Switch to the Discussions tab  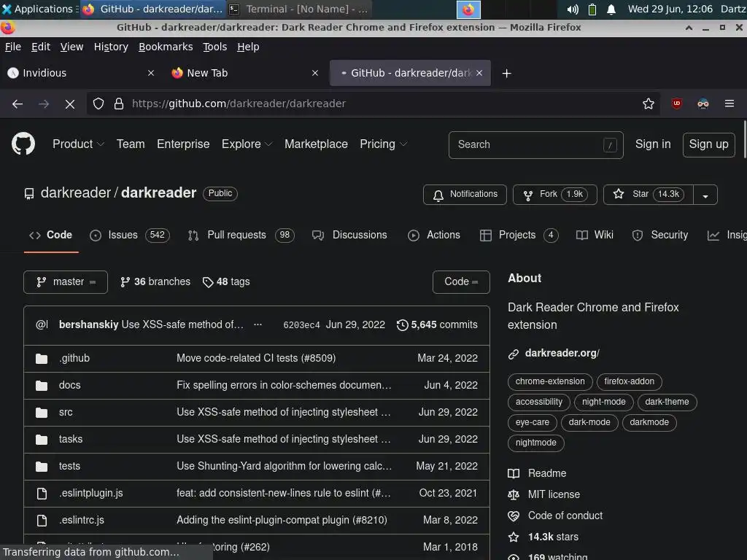(x=349, y=236)
